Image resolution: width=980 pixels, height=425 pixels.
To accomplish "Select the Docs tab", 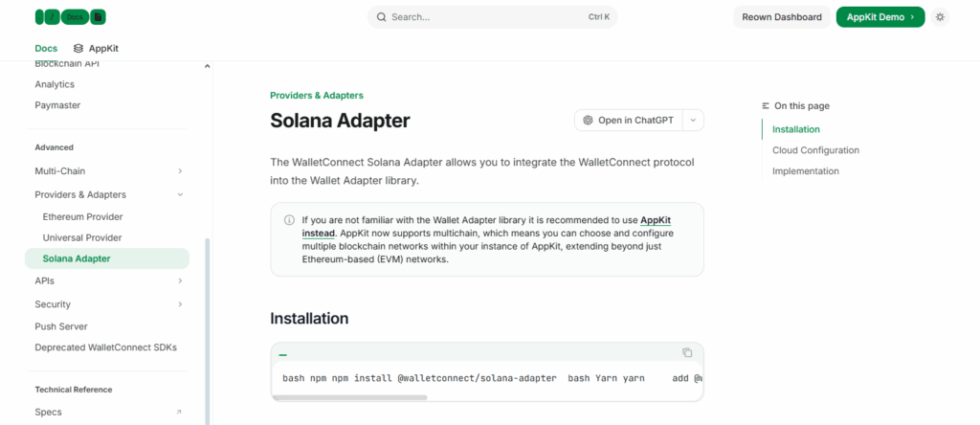I will (x=46, y=48).
